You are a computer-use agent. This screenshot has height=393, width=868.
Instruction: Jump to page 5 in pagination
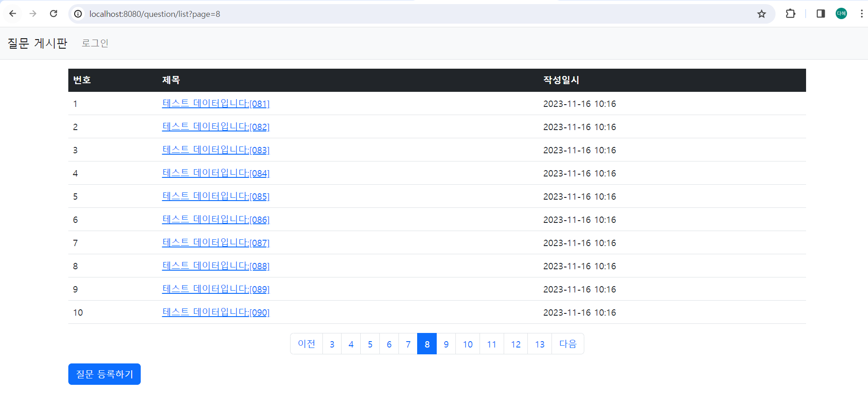(370, 344)
